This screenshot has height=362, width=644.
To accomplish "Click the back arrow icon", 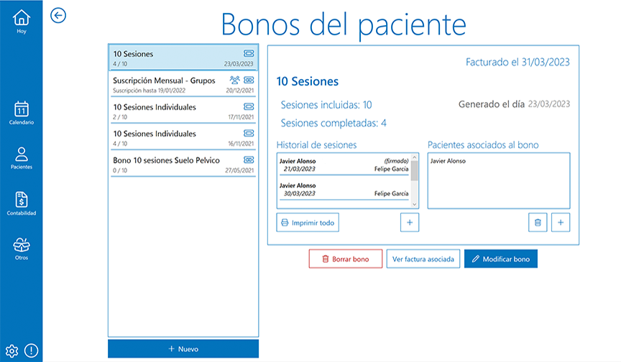I will point(58,16).
